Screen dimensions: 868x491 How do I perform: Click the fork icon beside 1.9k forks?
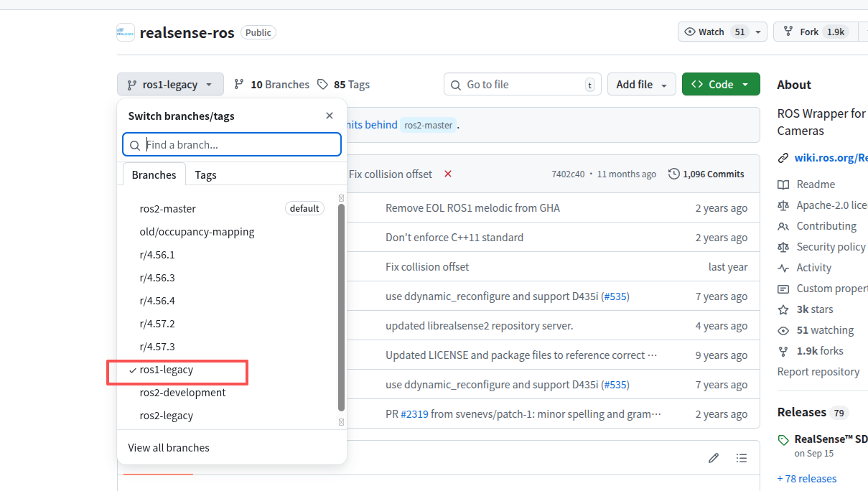click(x=783, y=351)
